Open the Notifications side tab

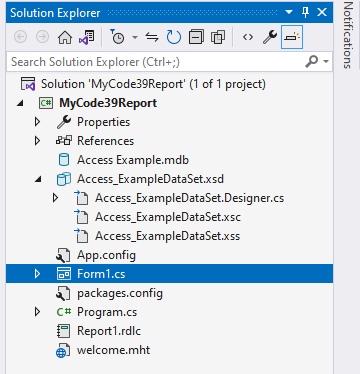pos(348,35)
